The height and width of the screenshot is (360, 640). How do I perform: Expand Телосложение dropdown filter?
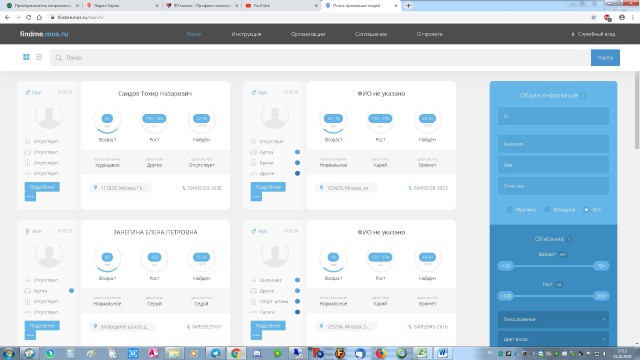click(x=553, y=319)
